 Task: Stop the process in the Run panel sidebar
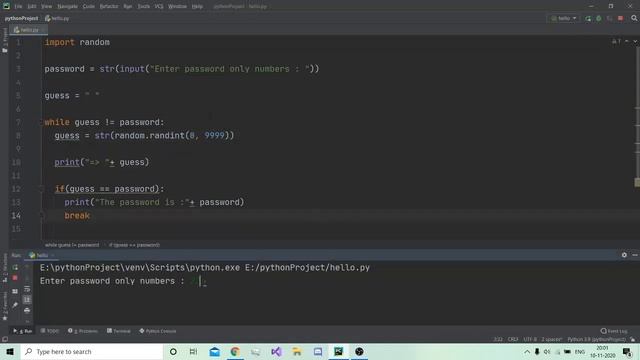coord(15,278)
